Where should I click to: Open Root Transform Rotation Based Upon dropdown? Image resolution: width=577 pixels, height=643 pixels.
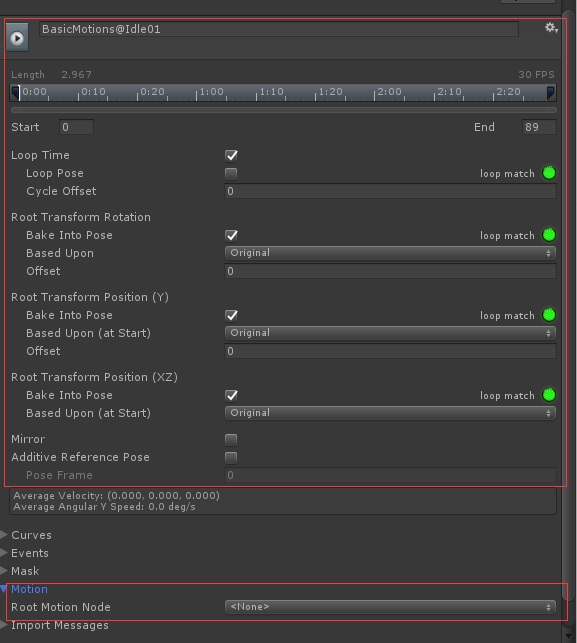tap(390, 253)
